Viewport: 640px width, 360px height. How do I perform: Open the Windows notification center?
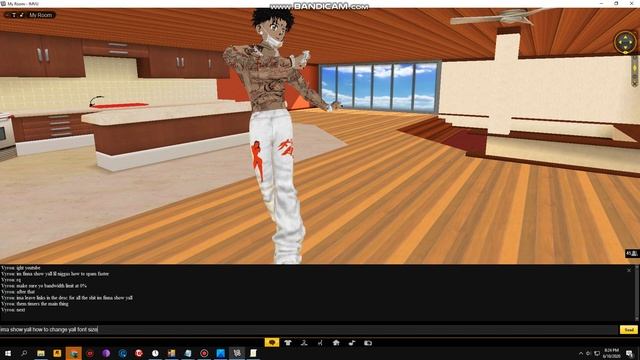(630, 353)
